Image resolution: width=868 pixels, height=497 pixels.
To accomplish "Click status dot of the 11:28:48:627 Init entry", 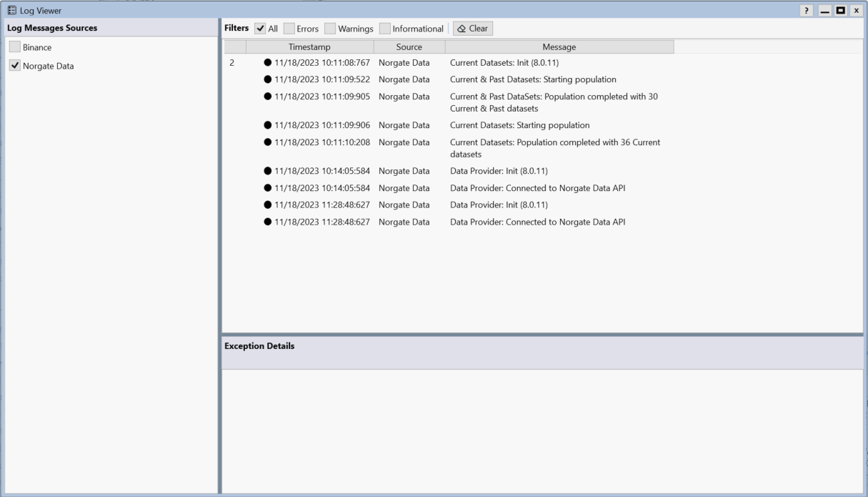I will click(268, 205).
